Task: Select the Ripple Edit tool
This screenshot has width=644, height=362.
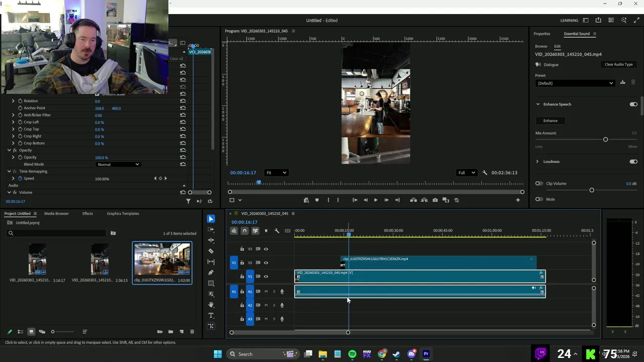Action: (211, 240)
